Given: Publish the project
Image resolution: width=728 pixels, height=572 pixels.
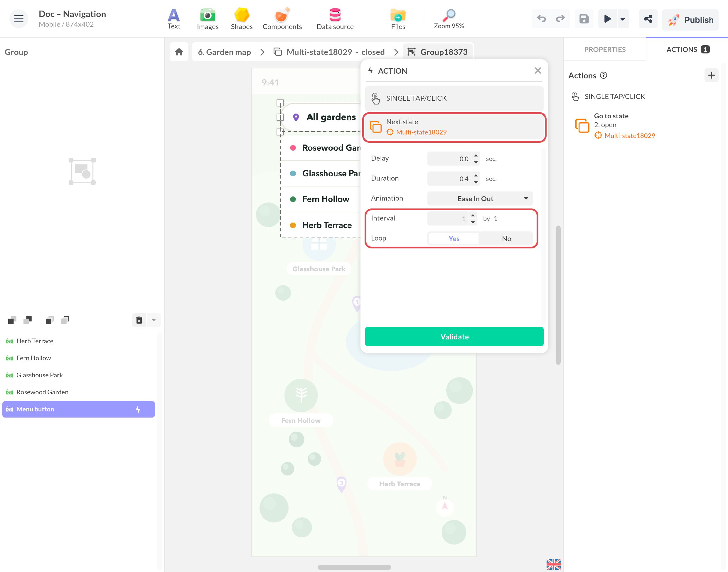Looking at the screenshot, I should tap(690, 20).
